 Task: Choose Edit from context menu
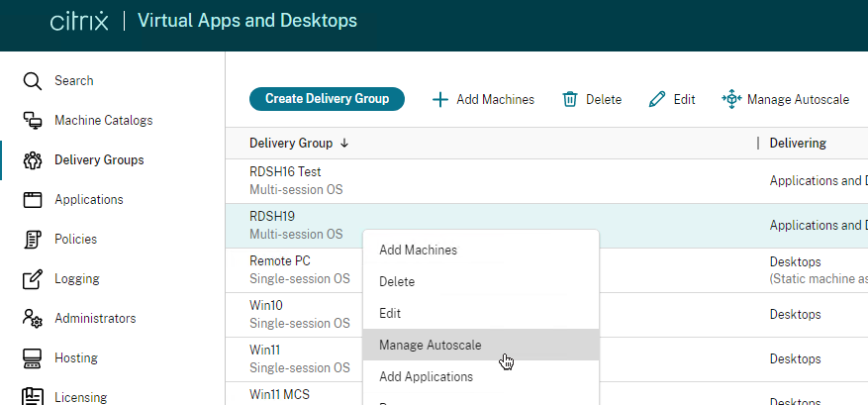tap(481, 314)
